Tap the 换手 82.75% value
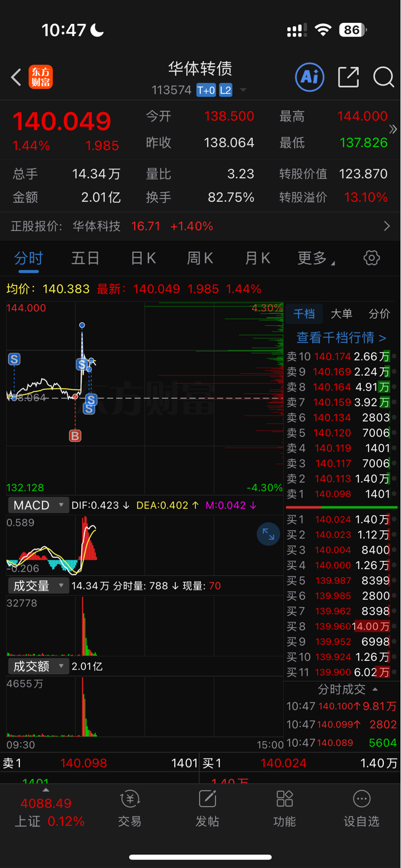The height and width of the screenshot is (868, 401). [231, 198]
